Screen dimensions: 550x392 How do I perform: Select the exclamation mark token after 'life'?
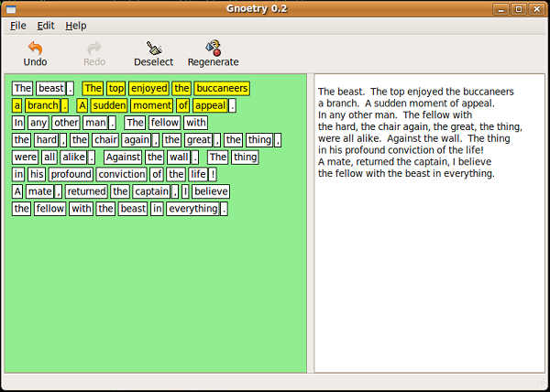tap(212, 174)
